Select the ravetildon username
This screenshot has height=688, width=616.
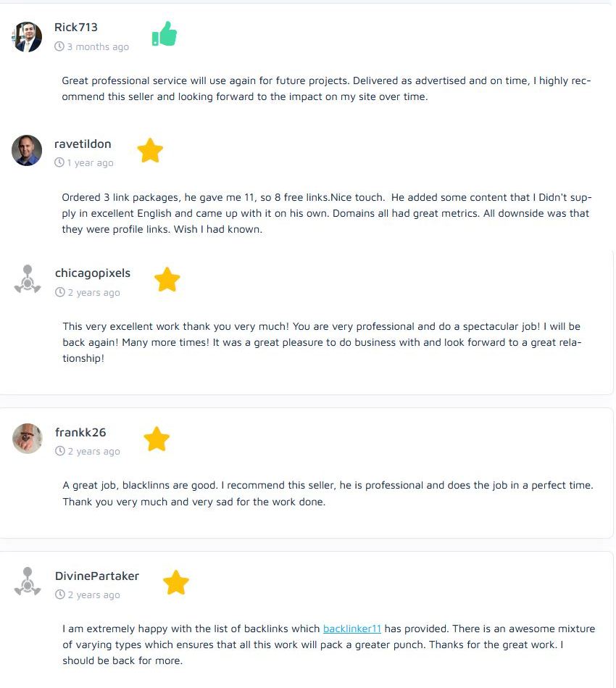(83, 144)
